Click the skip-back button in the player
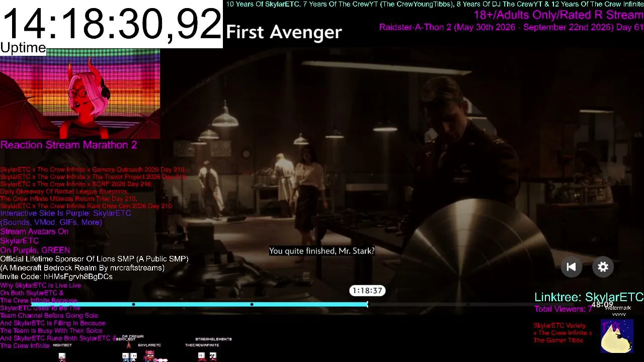The height and width of the screenshot is (362, 644). click(x=571, y=267)
